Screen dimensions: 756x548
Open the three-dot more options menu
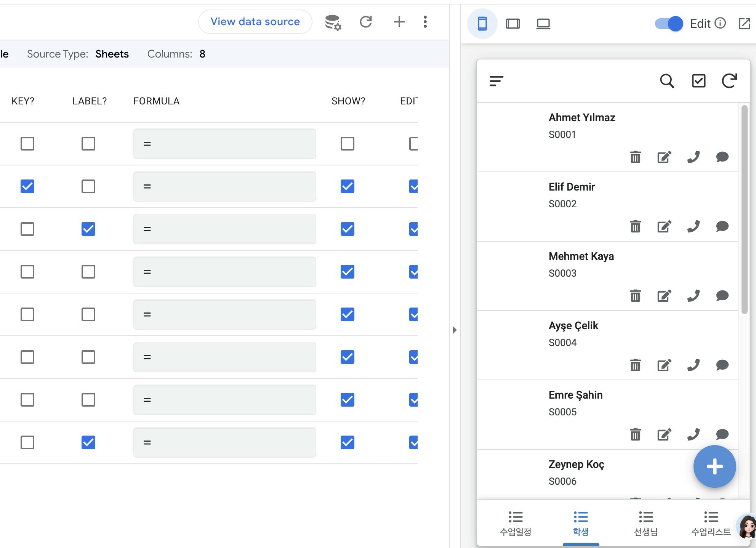click(x=425, y=22)
